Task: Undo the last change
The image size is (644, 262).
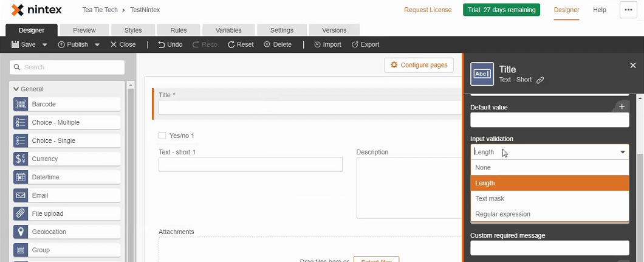Action: [170, 44]
